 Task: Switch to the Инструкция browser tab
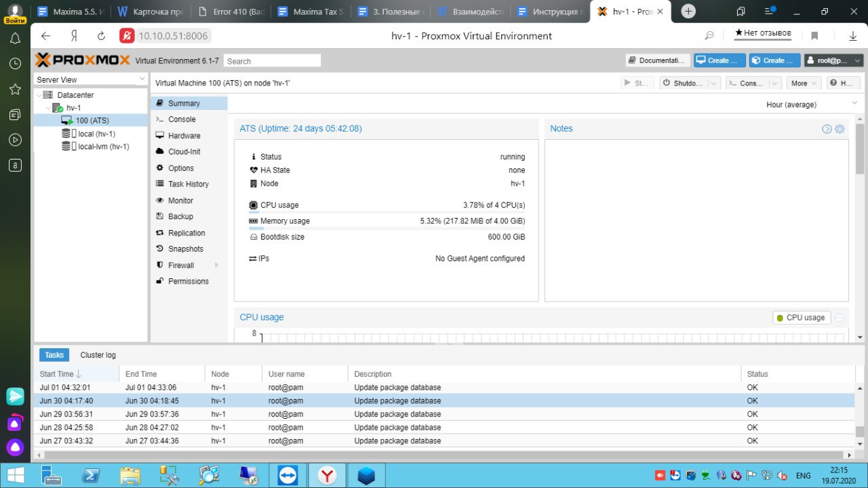click(x=549, y=12)
